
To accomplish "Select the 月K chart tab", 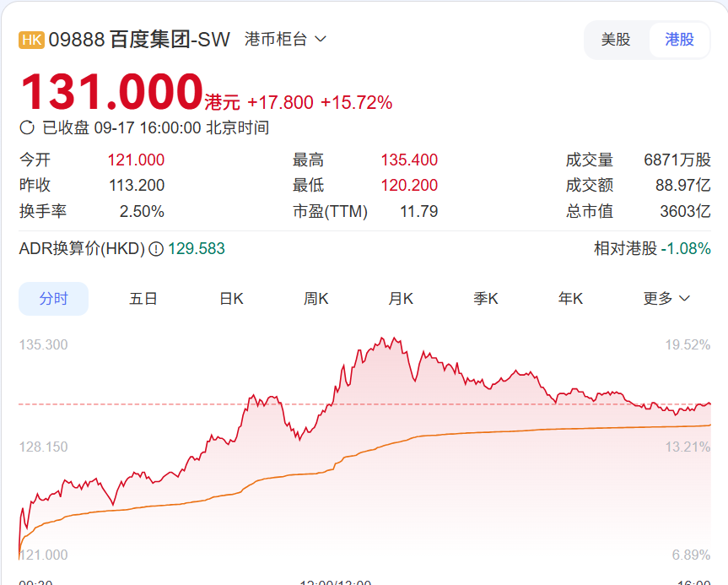I will pyautogui.click(x=401, y=298).
